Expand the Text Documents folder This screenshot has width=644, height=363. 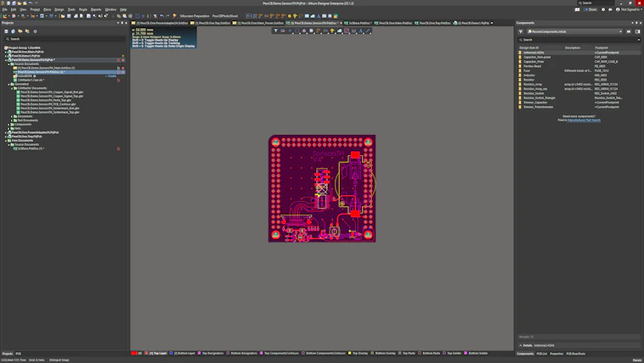(12, 120)
